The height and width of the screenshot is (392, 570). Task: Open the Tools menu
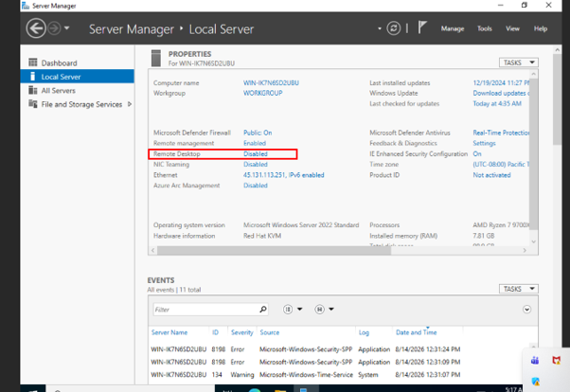[484, 28]
